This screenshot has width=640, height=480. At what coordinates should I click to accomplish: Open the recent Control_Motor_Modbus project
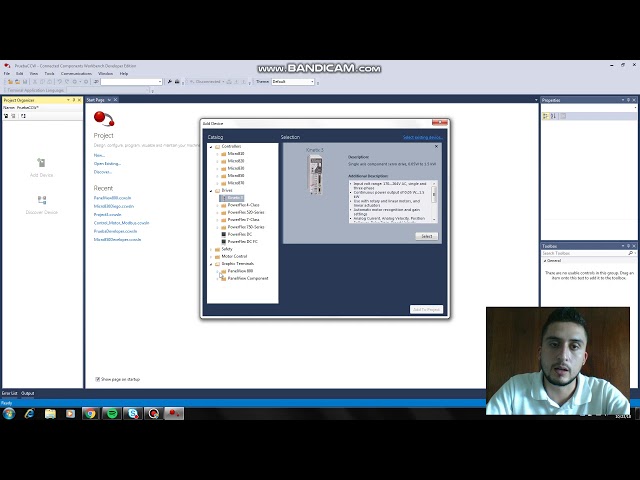pyautogui.click(x=122, y=223)
